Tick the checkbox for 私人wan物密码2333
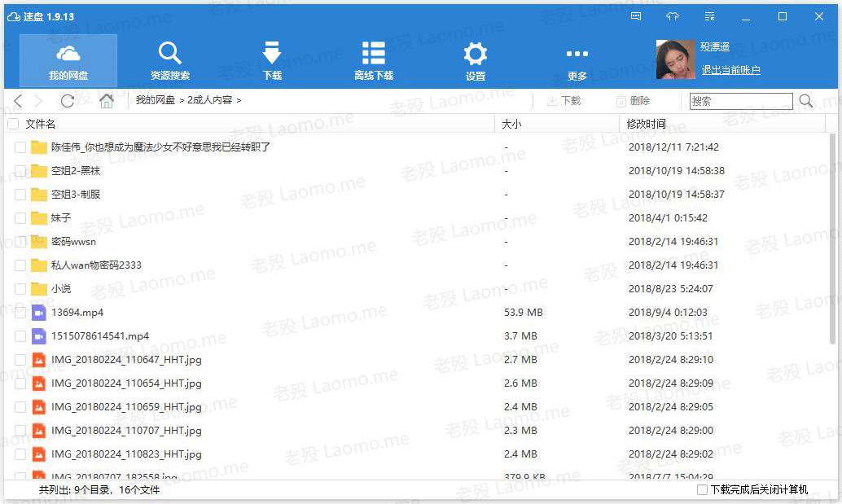 pyautogui.click(x=20, y=265)
